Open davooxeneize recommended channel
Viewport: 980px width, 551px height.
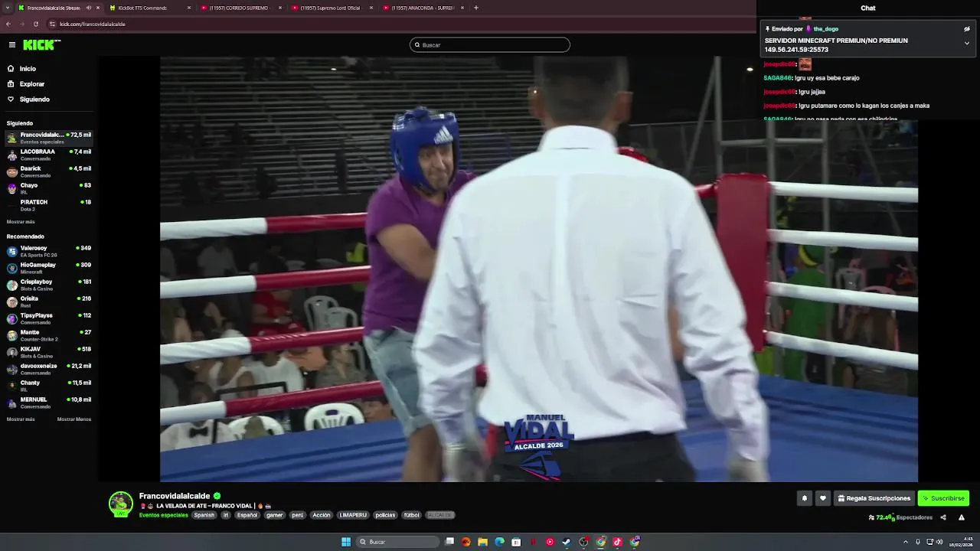tap(49, 369)
